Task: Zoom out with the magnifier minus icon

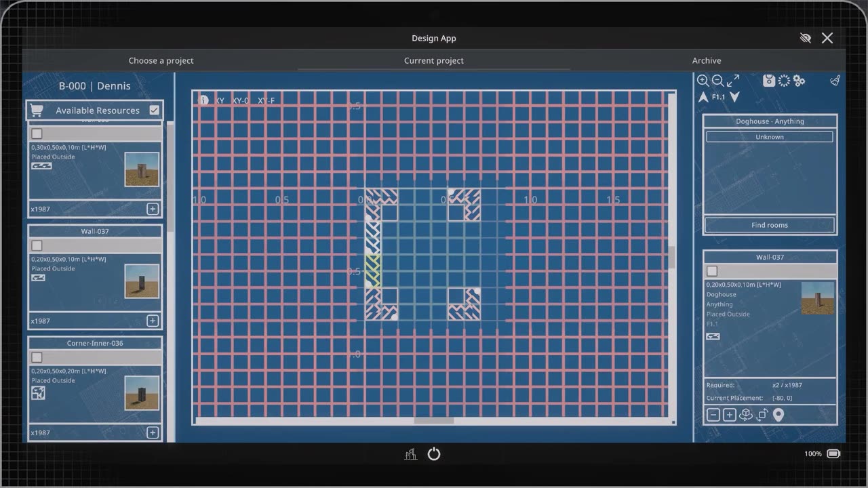Action: click(x=718, y=81)
